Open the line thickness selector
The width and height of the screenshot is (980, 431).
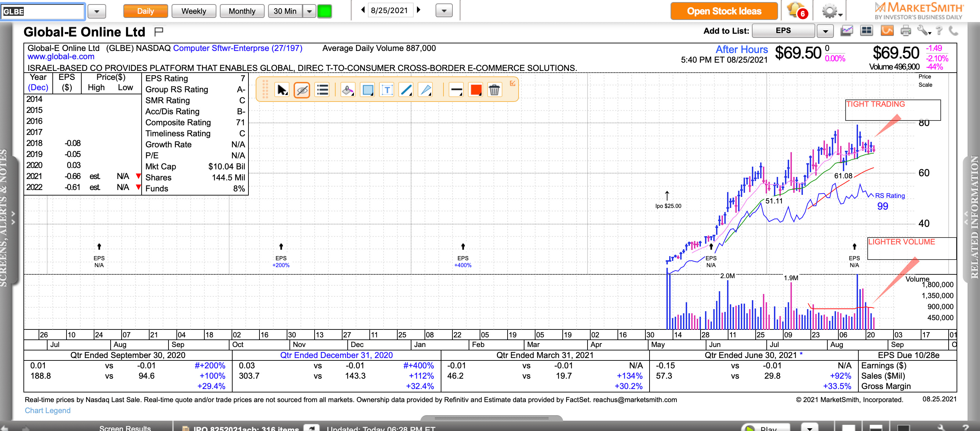click(456, 90)
